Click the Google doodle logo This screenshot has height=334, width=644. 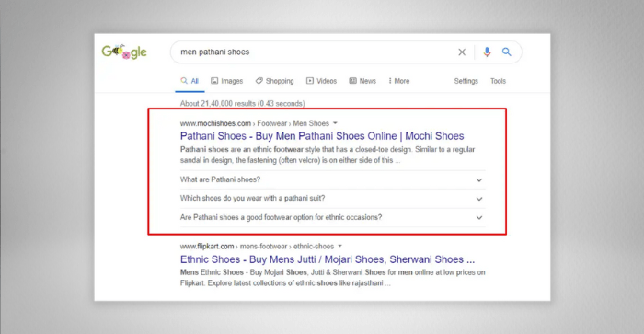[x=124, y=52]
